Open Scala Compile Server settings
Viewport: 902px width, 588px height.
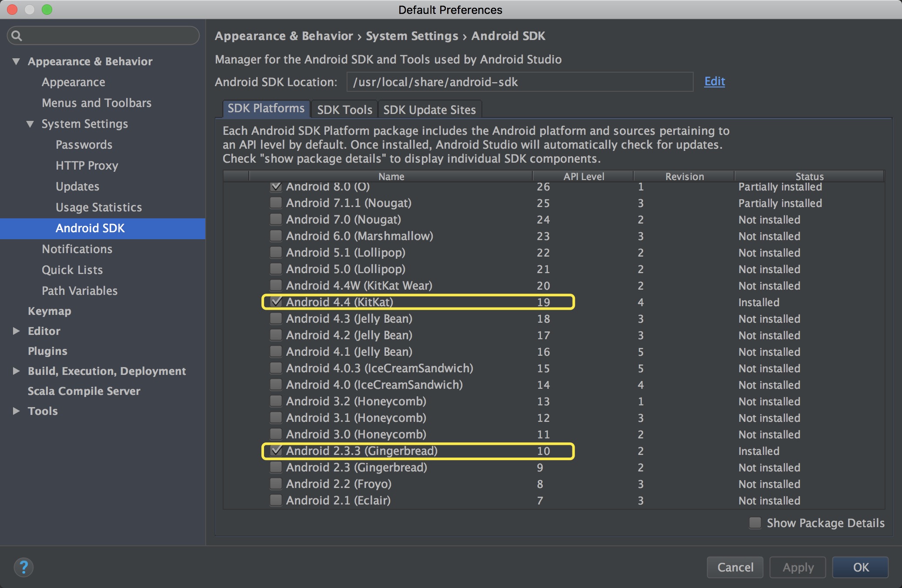(x=84, y=391)
